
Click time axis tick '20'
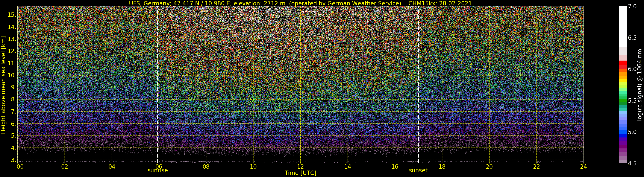489,167
